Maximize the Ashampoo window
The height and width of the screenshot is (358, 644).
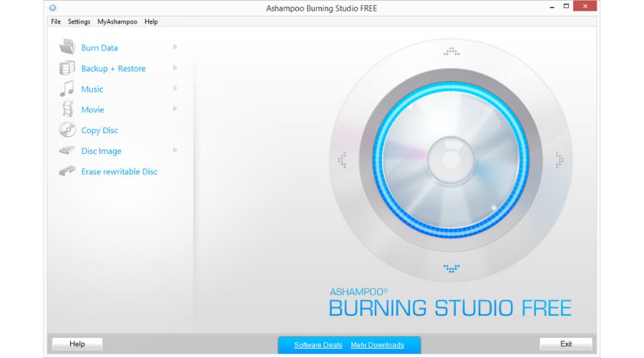pos(566,6)
